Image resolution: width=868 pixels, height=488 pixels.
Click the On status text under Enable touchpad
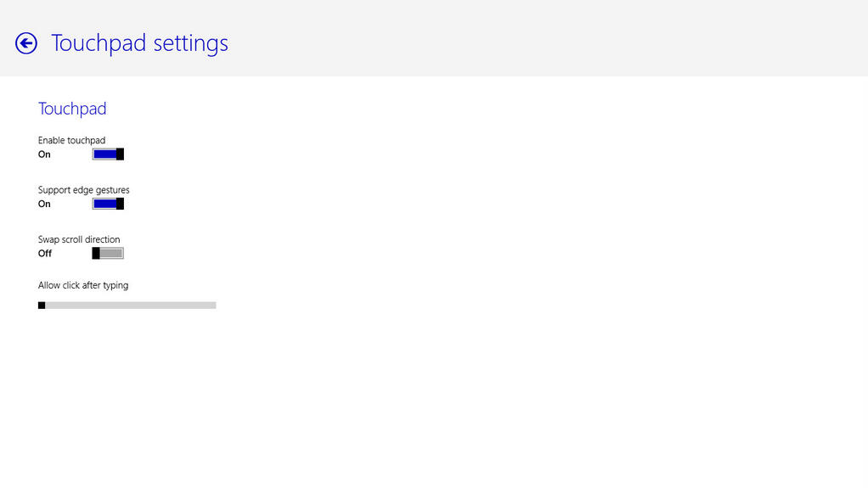[44, 154]
